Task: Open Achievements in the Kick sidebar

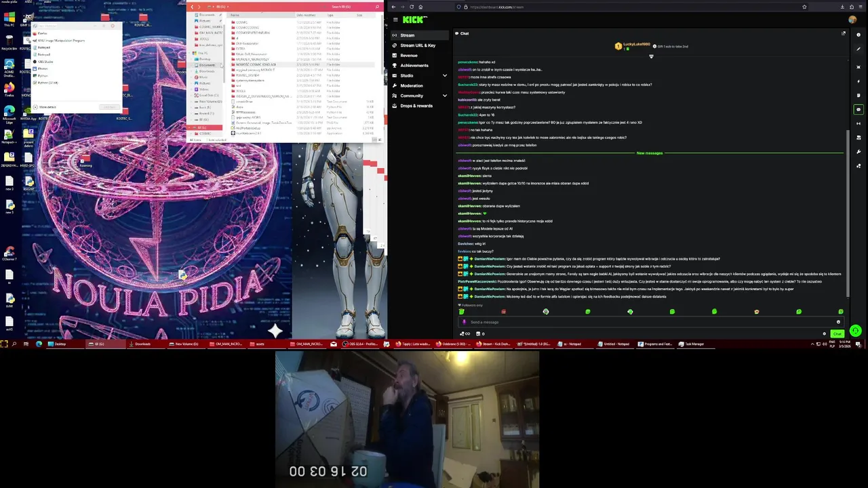Action: click(414, 66)
